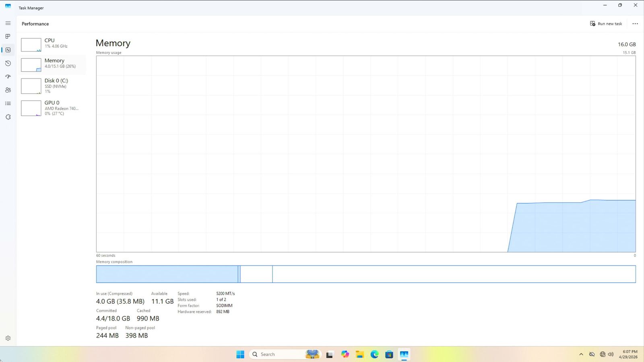Open the Services page sidebar icon
Image resolution: width=644 pixels, height=362 pixels.
point(8,117)
